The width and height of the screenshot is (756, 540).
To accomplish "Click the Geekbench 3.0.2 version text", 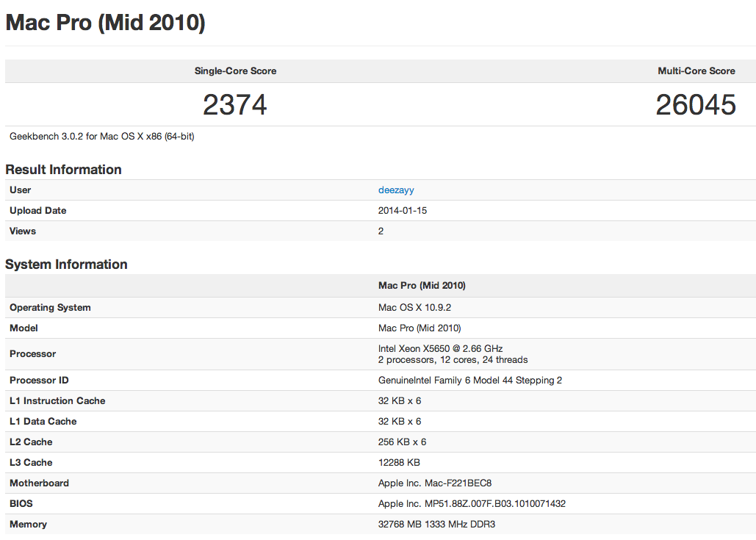I will pyautogui.click(x=101, y=137).
